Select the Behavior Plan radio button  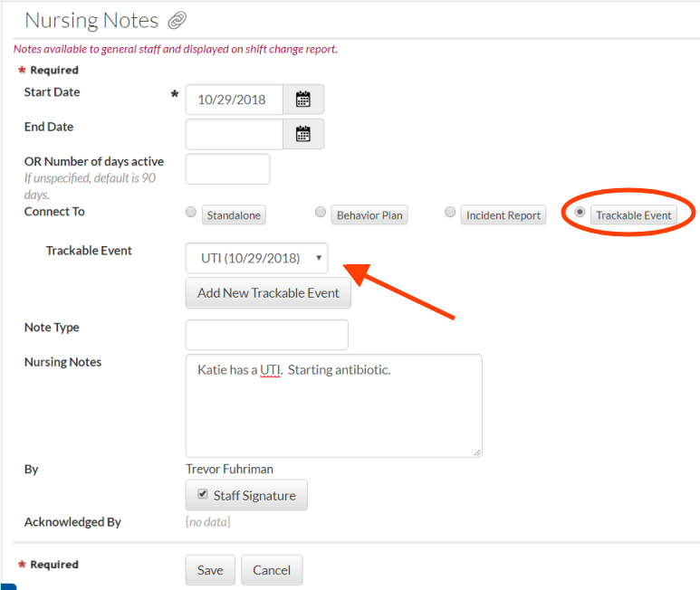(321, 213)
